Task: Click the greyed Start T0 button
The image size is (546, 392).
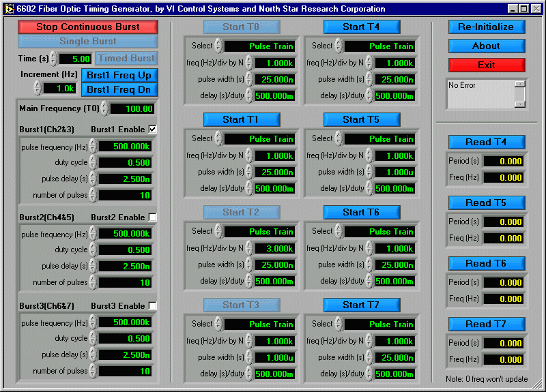Action: (x=242, y=27)
